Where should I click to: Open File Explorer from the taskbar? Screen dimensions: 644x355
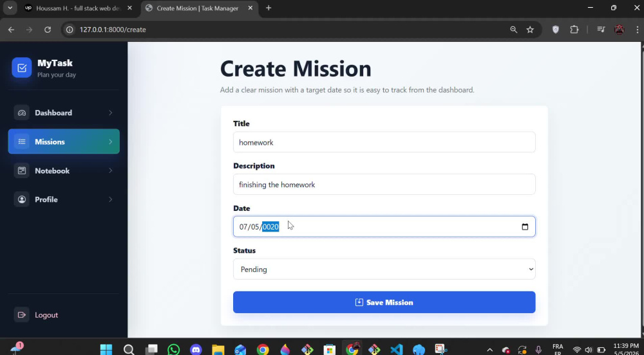click(218, 349)
